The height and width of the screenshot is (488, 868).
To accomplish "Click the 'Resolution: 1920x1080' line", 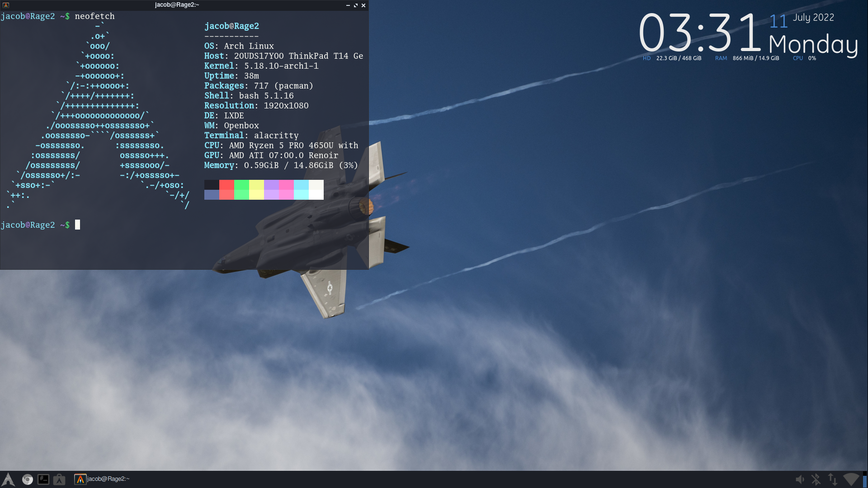I will [x=256, y=106].
